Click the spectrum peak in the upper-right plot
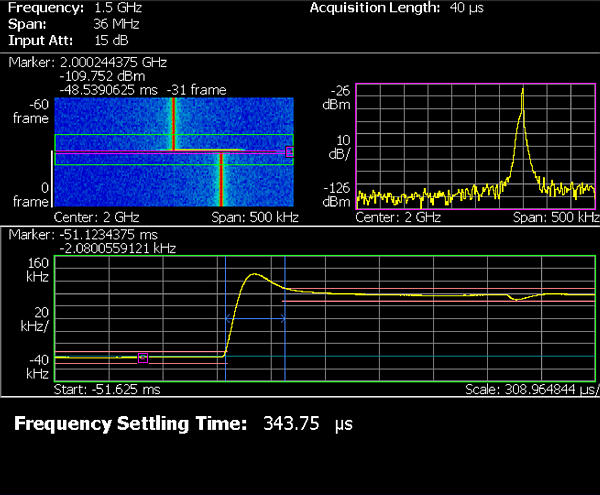The width and height of the screenshot is (600, 495). tap(522, 90)
